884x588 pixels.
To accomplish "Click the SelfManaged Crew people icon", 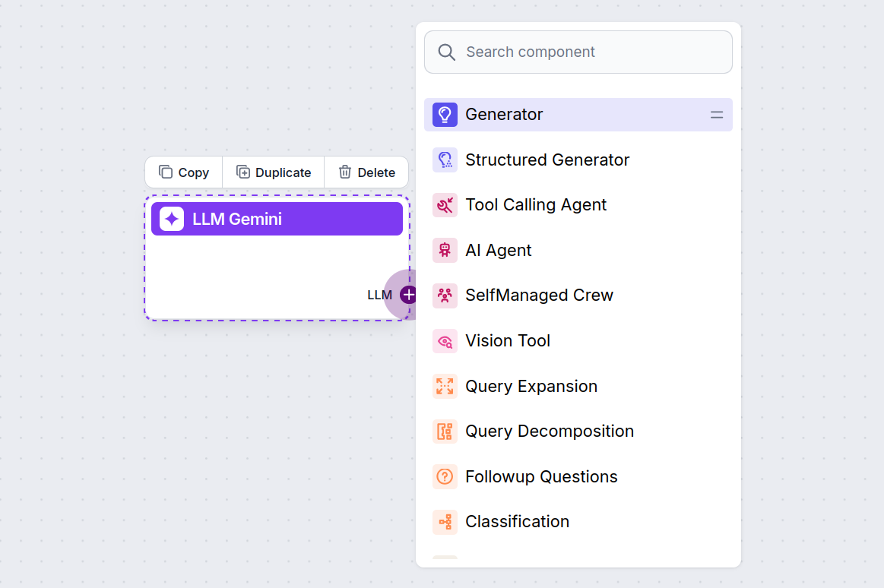I will coord(445,296).
